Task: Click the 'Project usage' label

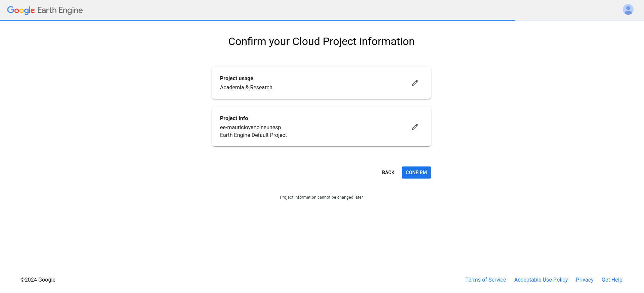Action: tap(237, 78)
